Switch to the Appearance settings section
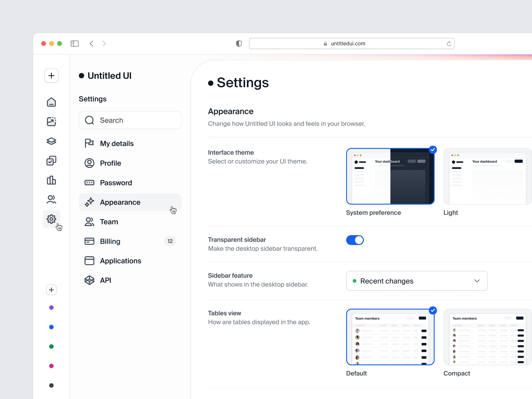The width and height of the screenshot is (532, 399). point(120,202)
